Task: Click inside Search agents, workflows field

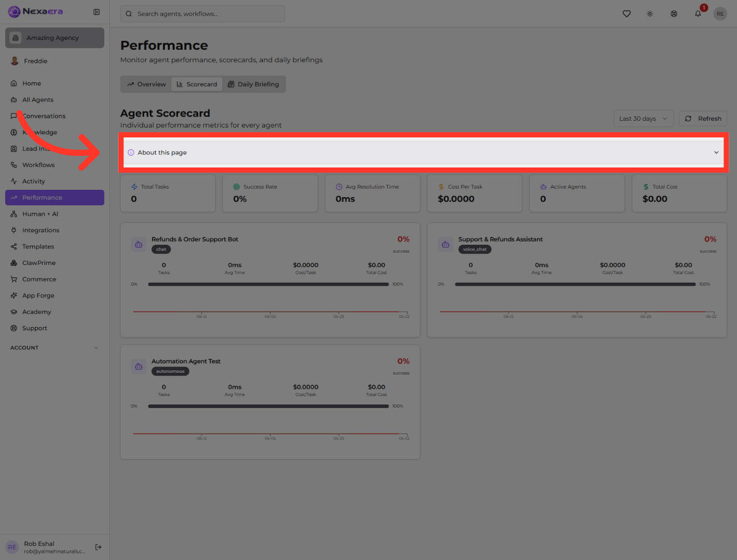Action: 203,14
